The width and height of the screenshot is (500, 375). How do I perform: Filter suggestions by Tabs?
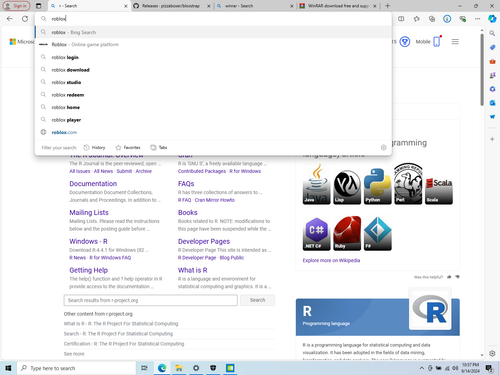(159, 147)
